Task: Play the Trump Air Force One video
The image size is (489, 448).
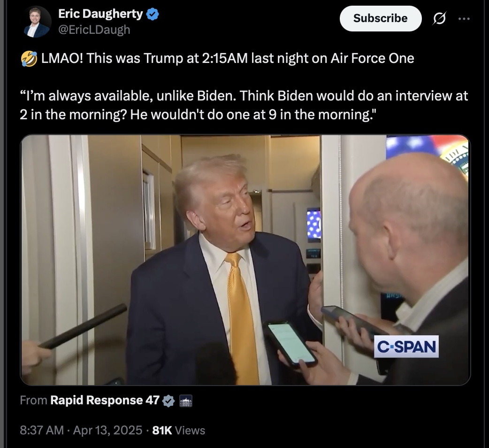Action: click(x=245, y=260)
